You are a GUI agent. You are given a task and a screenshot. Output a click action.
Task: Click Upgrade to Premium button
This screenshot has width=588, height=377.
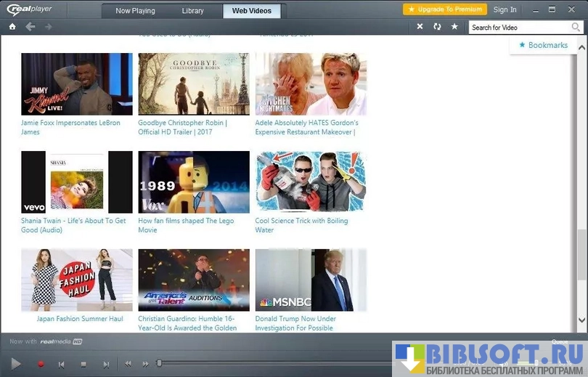point(445,9)
